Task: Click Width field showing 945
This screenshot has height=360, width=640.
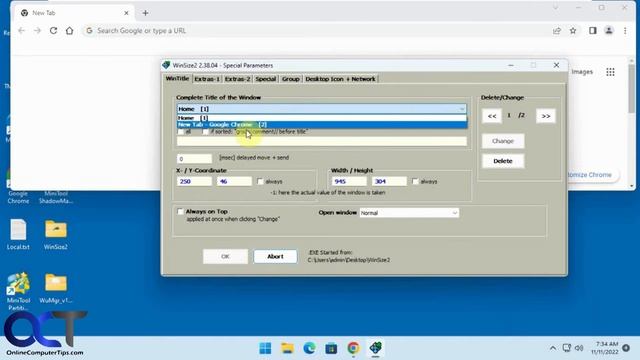Action: 349,181
